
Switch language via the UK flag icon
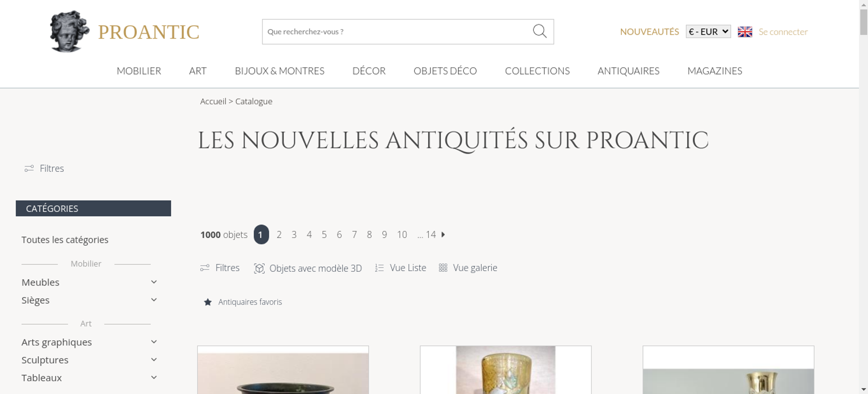pos(745,32)
